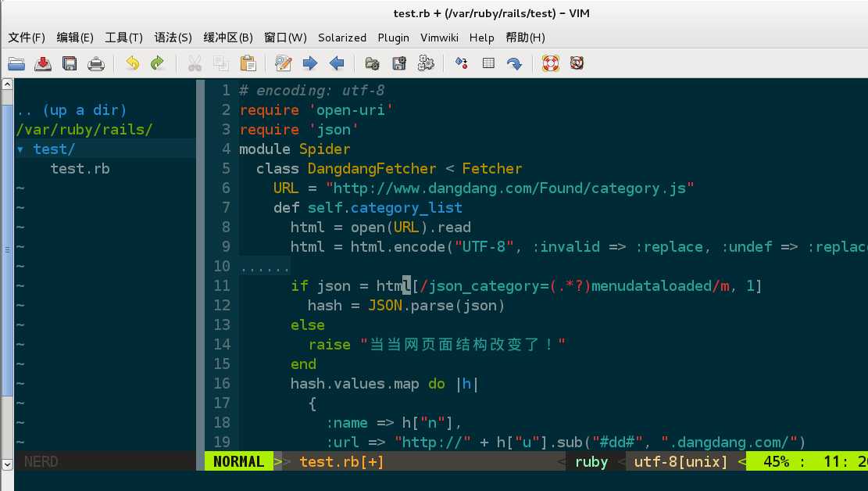Click the Find Previous left-arrow icon
Image resolution: width=868 pixels, height=491 pixels.
[x=337, y=64]
